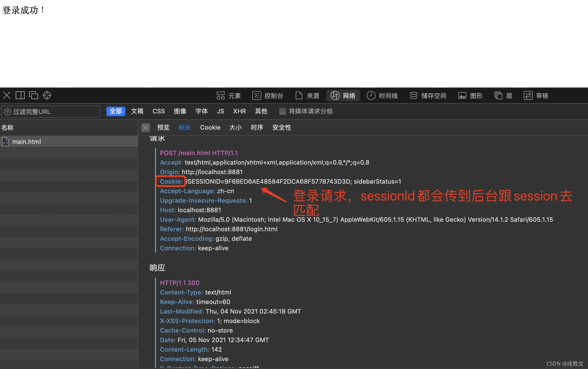Viewport: 588px width, 369px height.
Task: Click the Accept: text/html request header
Action: (265, 163)
